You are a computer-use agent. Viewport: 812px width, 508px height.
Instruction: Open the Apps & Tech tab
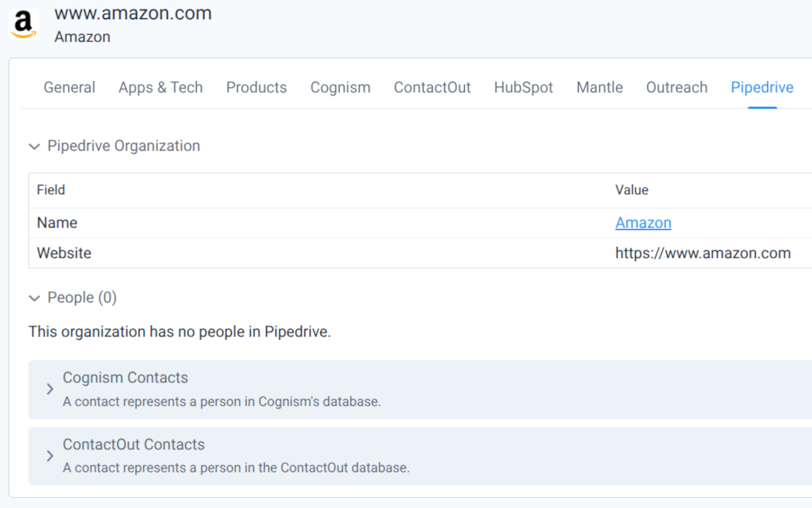coord(160,88)
